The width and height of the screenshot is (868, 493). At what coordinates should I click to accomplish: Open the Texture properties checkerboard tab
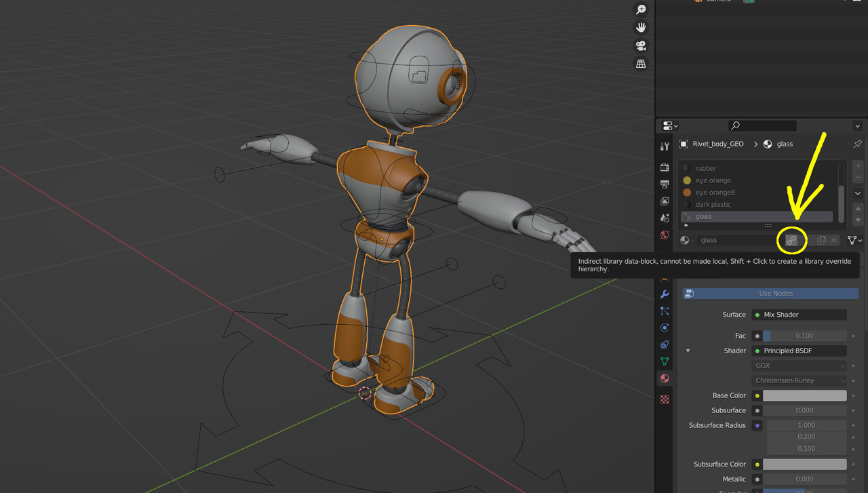coord(665,399)
